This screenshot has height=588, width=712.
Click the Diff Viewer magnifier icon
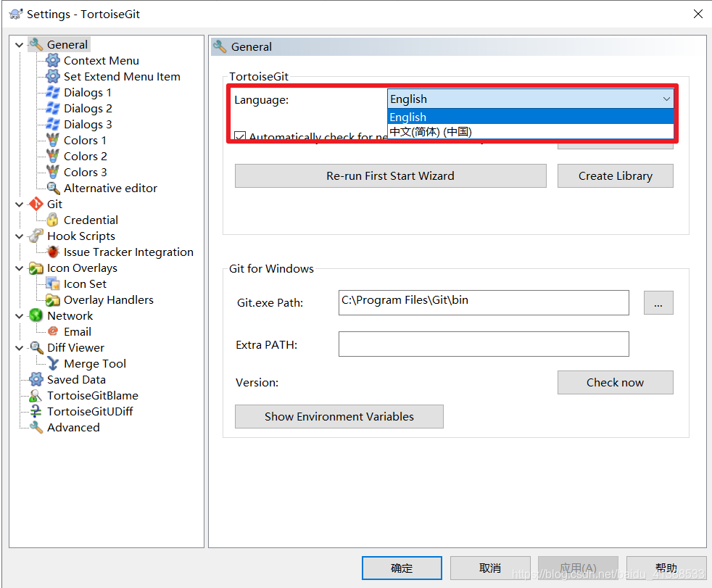[x=36, y=347]
